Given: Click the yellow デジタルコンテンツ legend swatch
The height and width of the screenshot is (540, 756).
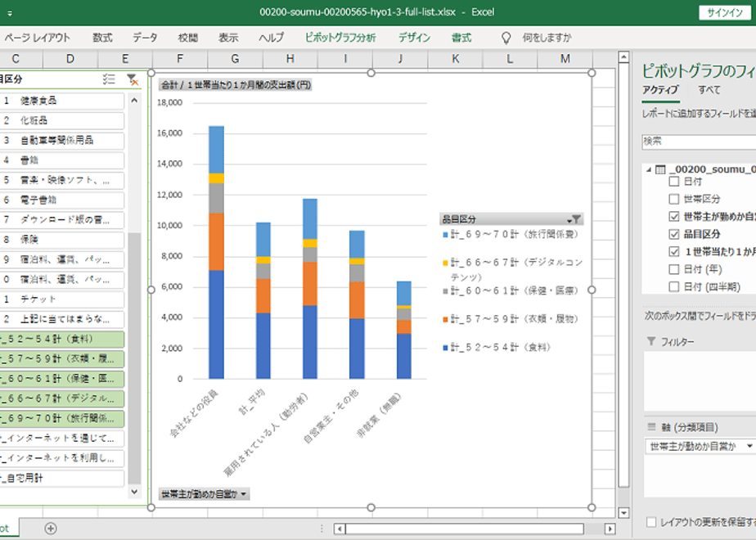Looking at the screenshot, I should 445,263.
